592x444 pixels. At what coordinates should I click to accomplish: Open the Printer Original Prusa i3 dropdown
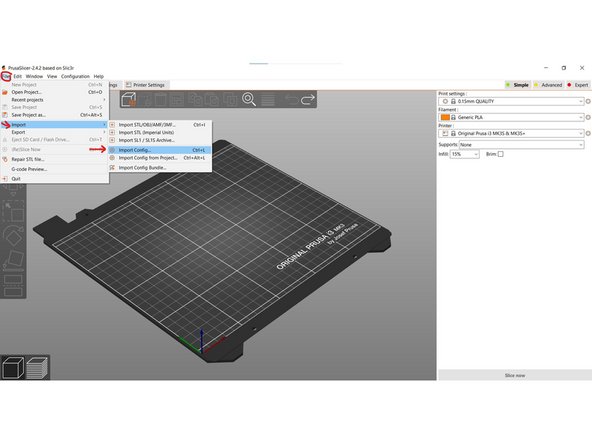(511, 133)
